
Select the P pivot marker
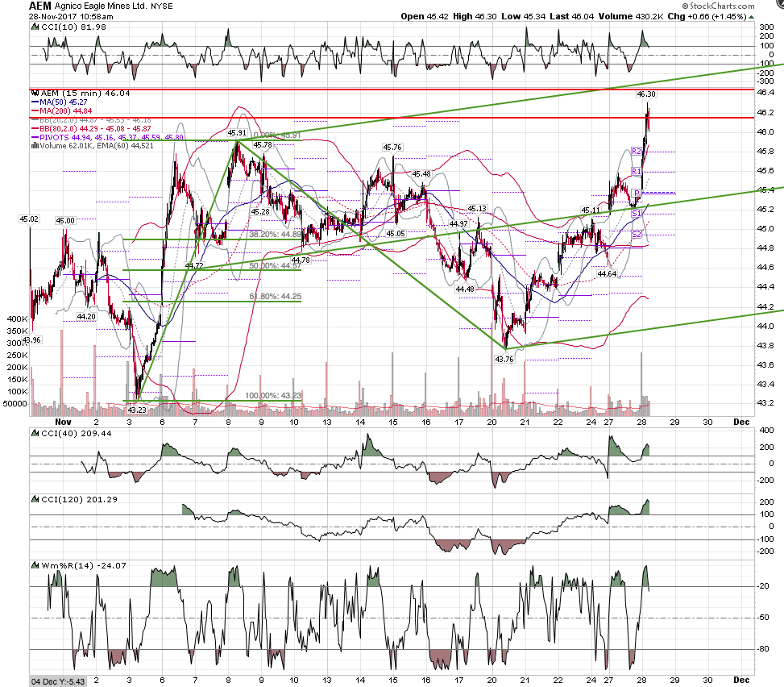(637, 193)
